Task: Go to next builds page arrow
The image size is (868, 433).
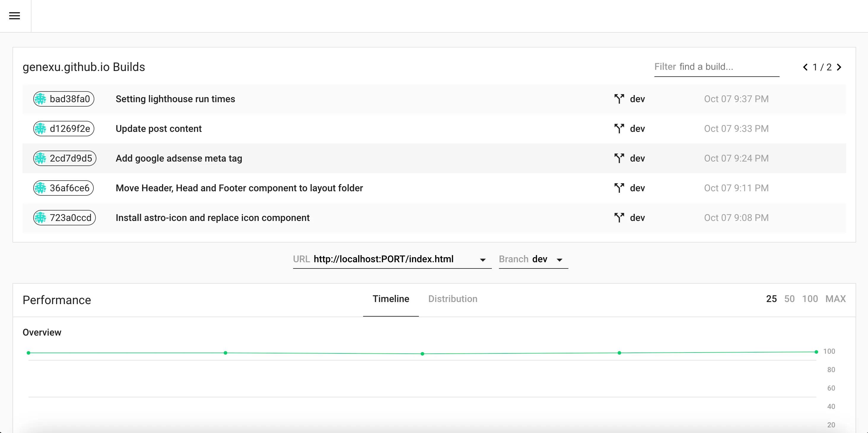Action: tap(839, 67)
